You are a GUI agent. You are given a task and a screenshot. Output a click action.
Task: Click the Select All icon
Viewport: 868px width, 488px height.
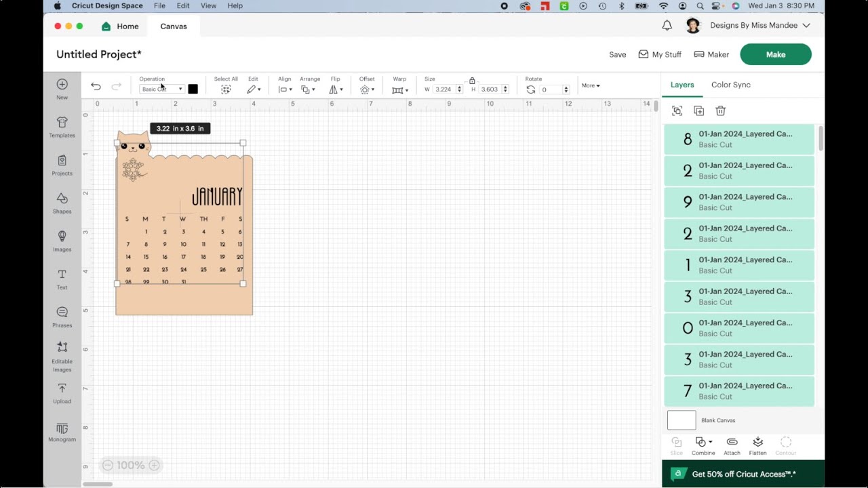click(226, 89)
